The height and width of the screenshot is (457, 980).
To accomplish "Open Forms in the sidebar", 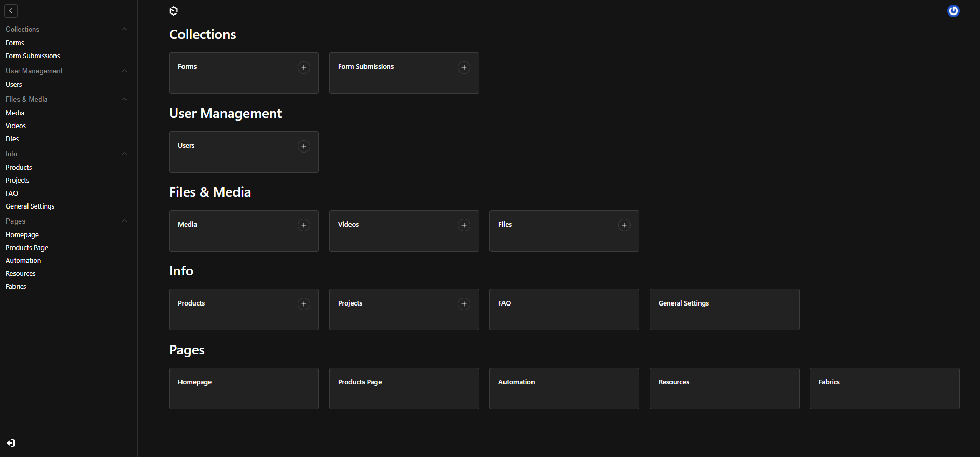I will (15, 43).
